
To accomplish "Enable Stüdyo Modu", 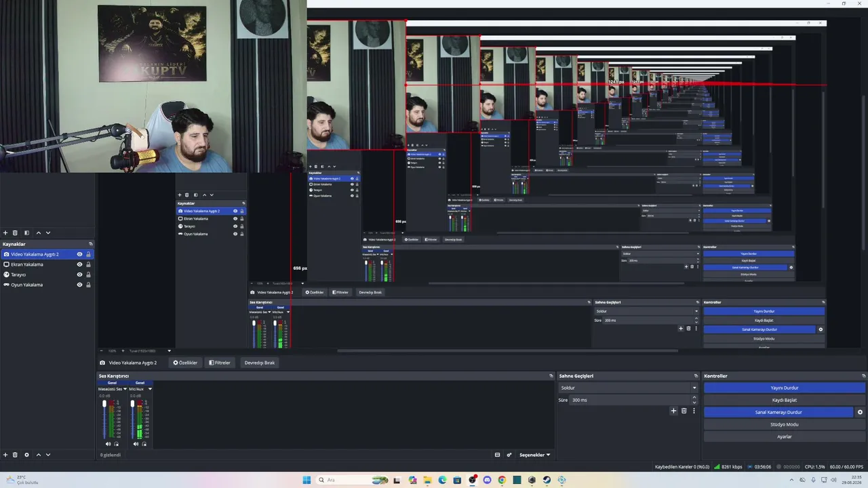I will tap(785, 424).
